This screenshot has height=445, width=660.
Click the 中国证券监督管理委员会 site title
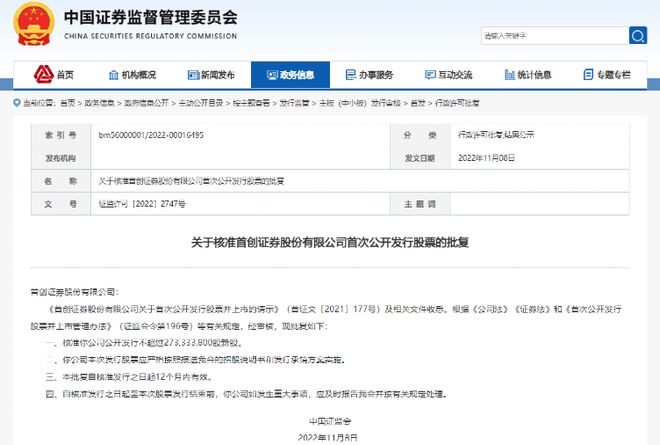tap(151, 17)
